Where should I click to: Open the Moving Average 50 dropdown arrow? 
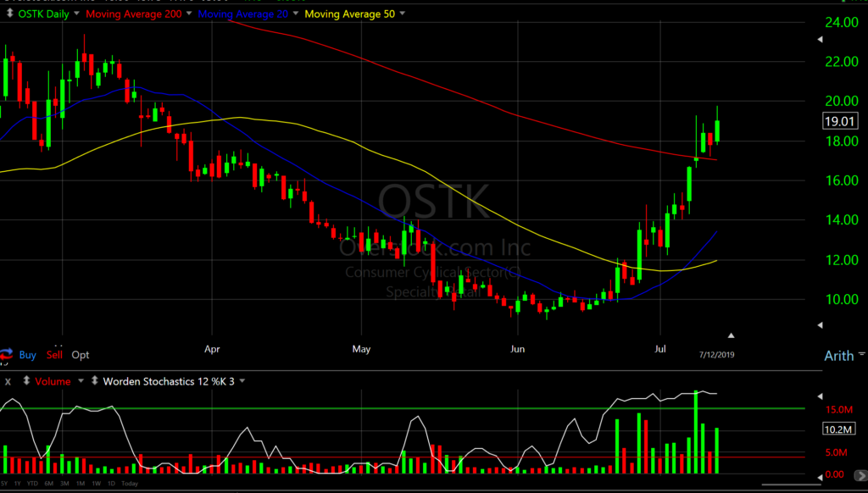coord(402,14)
